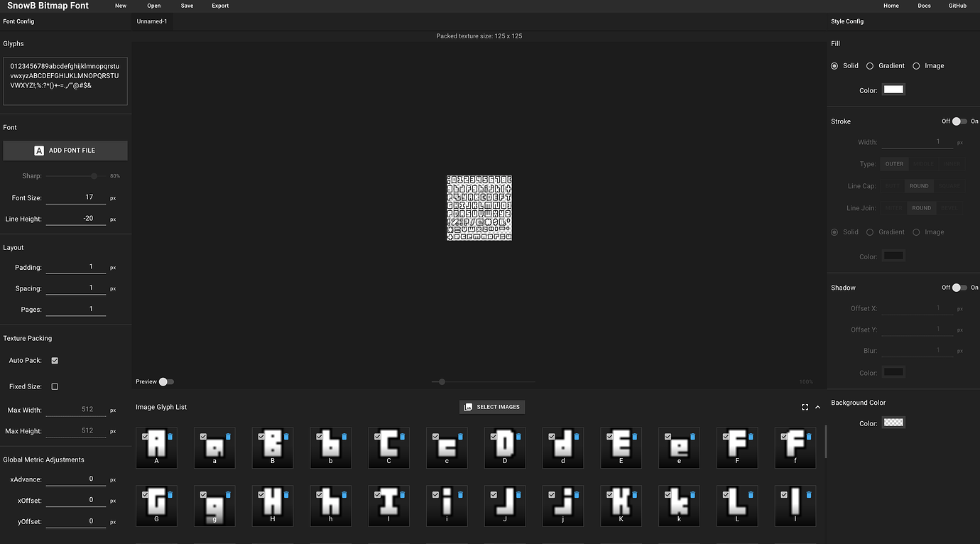This screenshot has width=980, height=544.
Task: Open the Select Images dialog
Action: coord(492,406)
